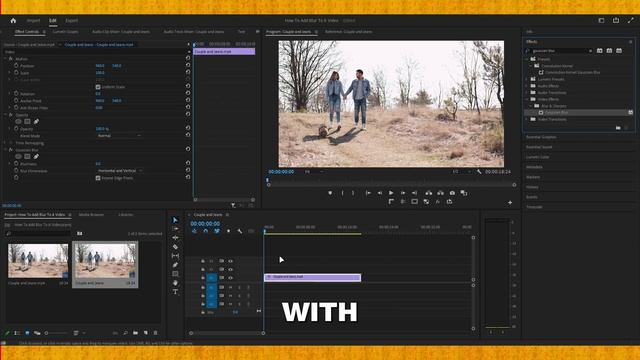640x360 pixels.
Task: Use free draw bezier mask under Opacity
Action: [36, 122]
